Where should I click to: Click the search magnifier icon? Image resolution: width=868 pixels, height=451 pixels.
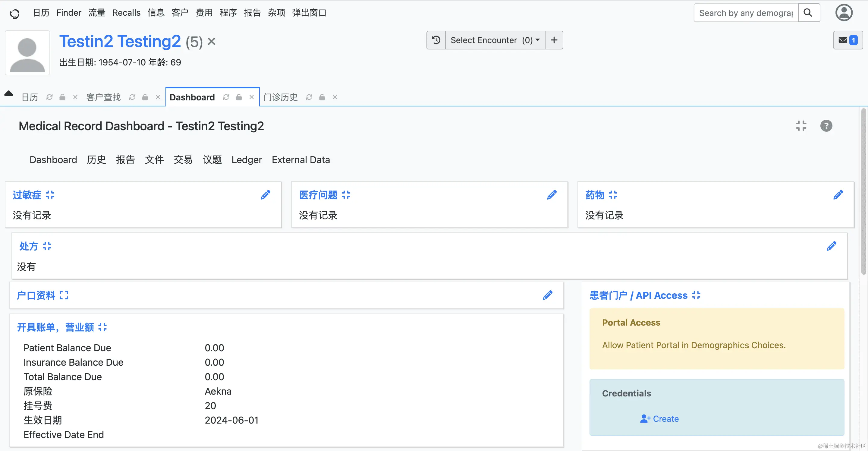point(808,12)
